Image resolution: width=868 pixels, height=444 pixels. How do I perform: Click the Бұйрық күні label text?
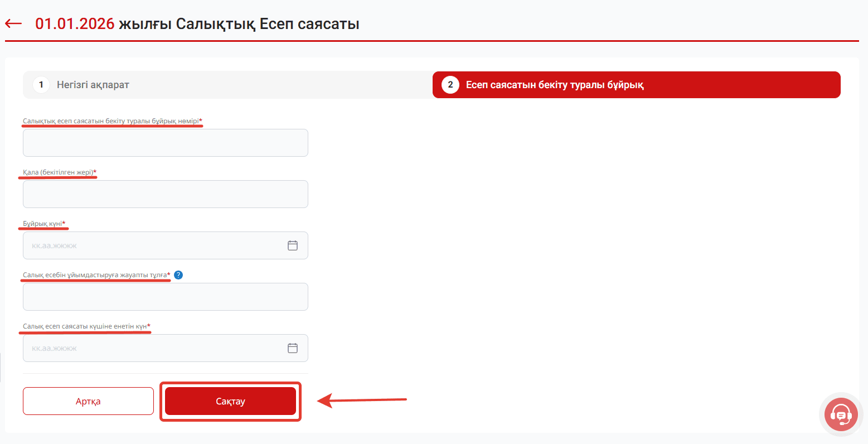point(43,224)
